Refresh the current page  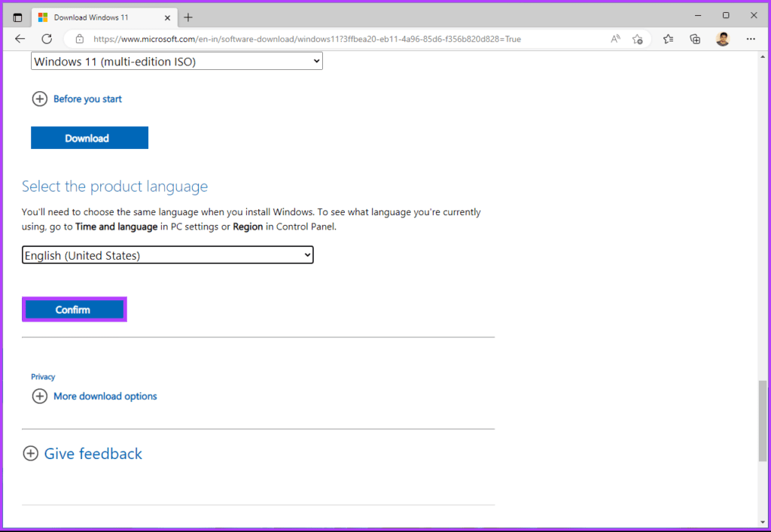[x=47, y=39]
